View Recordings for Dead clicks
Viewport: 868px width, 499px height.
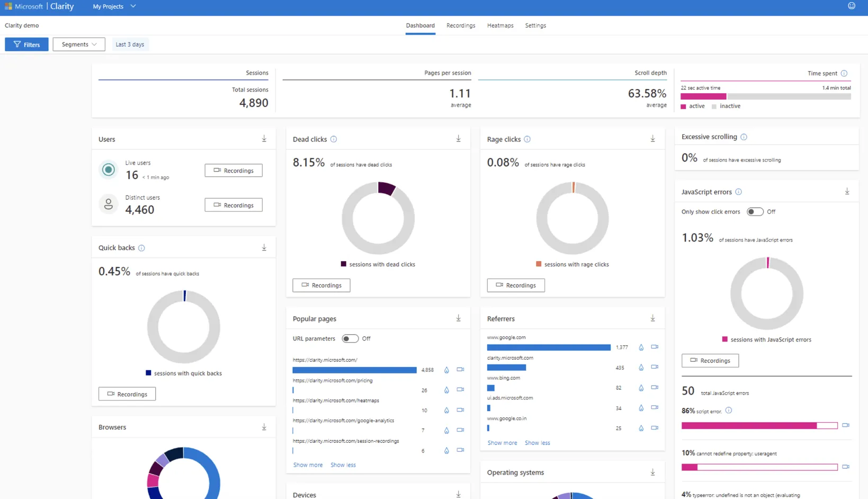321,285
